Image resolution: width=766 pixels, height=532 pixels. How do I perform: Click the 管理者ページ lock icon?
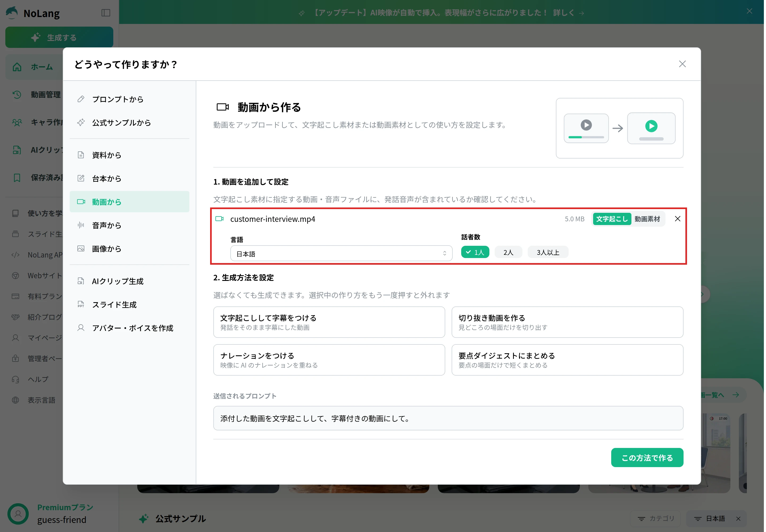tap(15, 359)
